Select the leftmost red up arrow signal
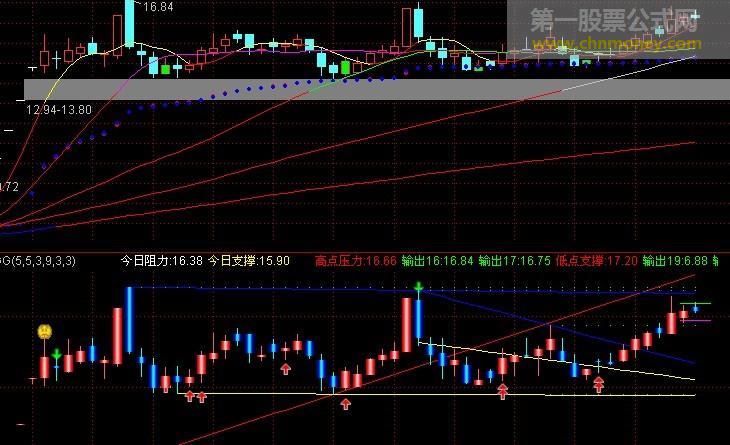Screen dimensions: 730x445 click(x=189, y=397)
